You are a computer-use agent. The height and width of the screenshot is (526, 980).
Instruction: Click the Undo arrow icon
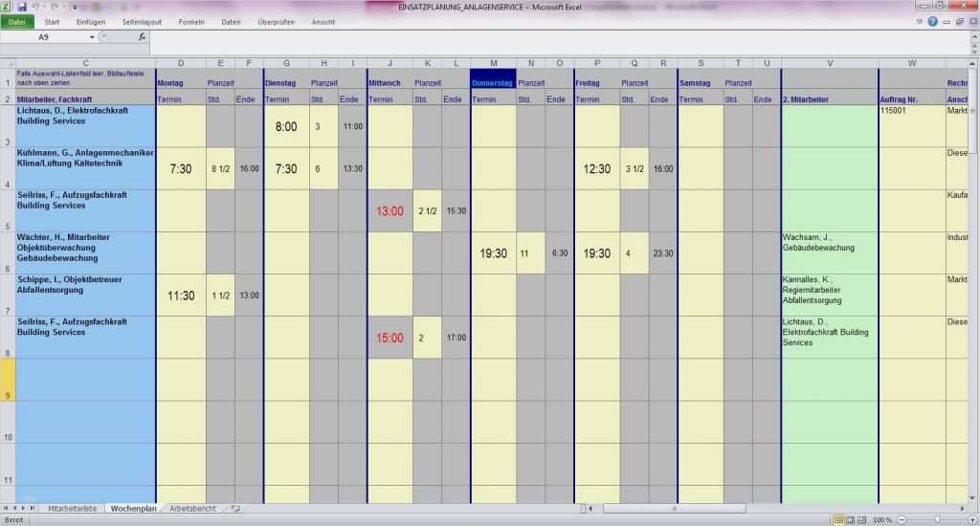[34, 6]
